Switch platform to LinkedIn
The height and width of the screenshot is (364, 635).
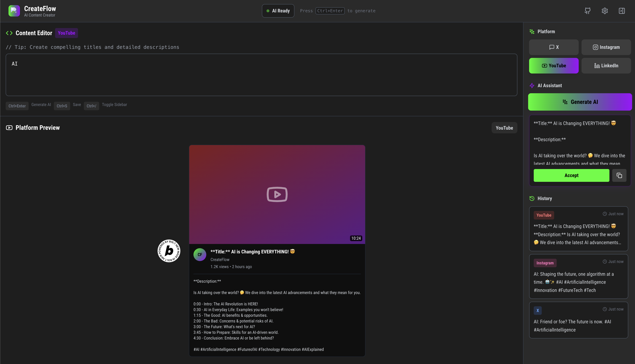pos(606,66)
